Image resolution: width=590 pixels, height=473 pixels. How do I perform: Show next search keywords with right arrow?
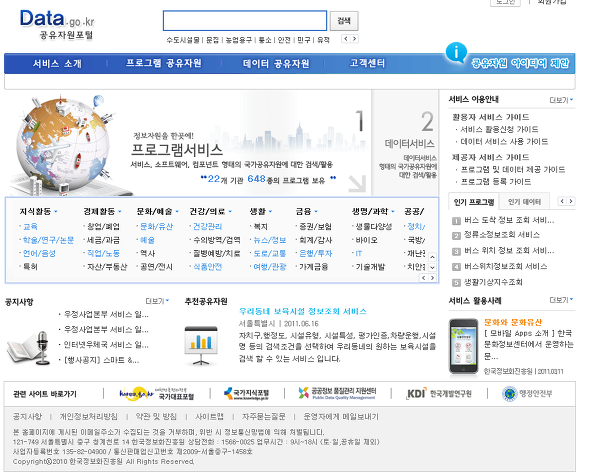coord(354,39)
